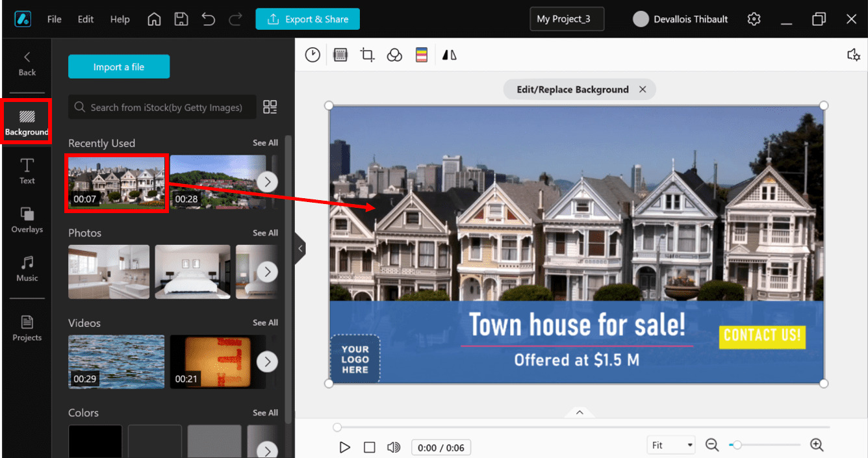Open the Help menu
Image resolution: width=868 pixels, height=458 pixels.
120,19
